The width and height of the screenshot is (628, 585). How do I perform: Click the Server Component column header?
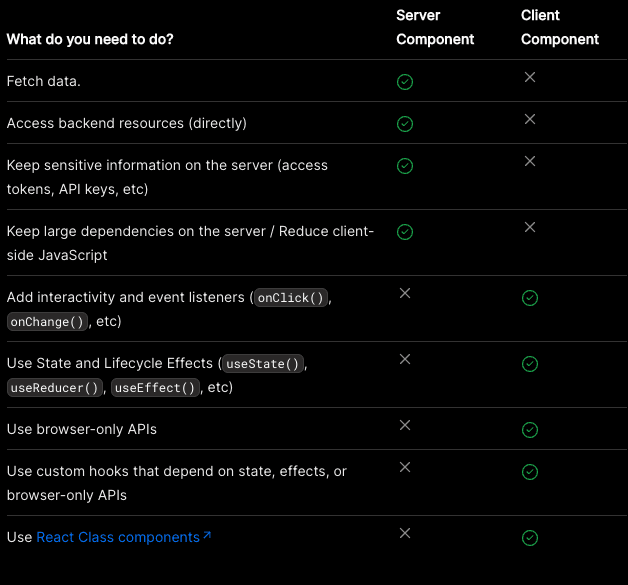[x=435, y=27]
